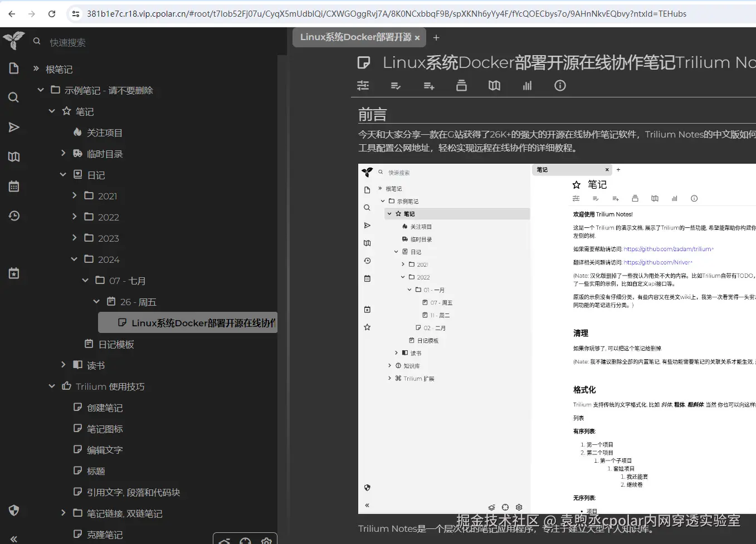Open basic properties sliders icon in ribbon
The image size is (756, 544).
pos(363,85)
